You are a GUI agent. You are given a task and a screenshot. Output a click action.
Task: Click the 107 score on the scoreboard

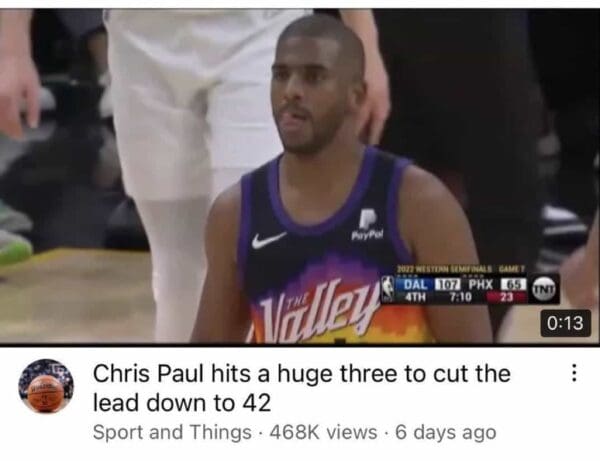click(x=449, y=285)
